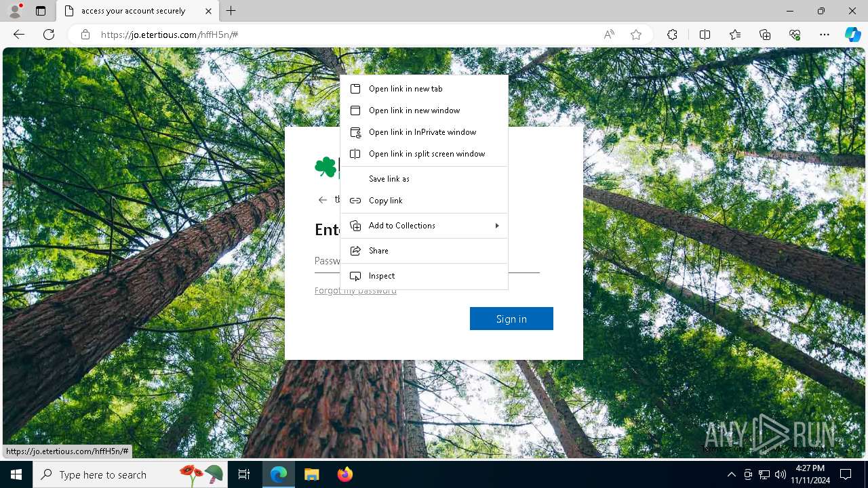Select Share in the context menu
This screenshot has width=868, height=488.
(x=424, y=251)
